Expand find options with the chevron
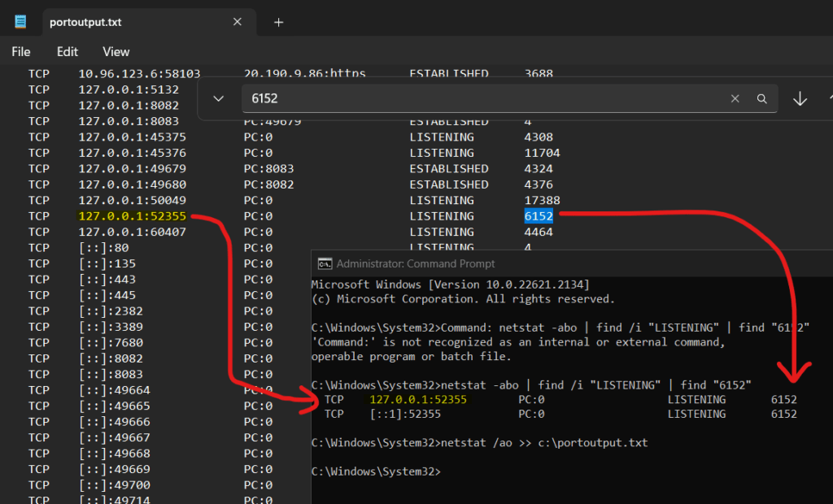 click(218, 99)
